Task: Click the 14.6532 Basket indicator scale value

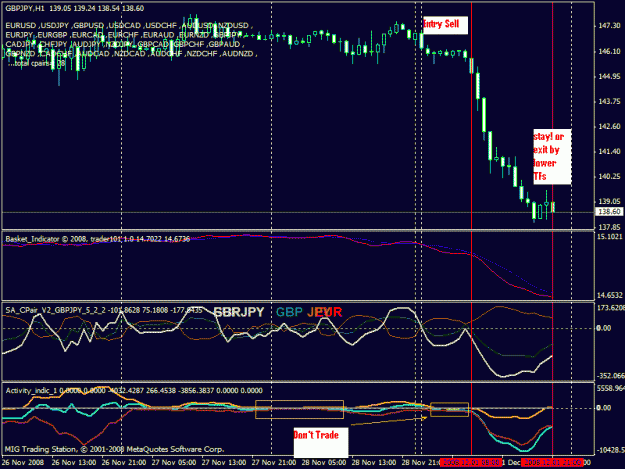Action: click(609, 295)
